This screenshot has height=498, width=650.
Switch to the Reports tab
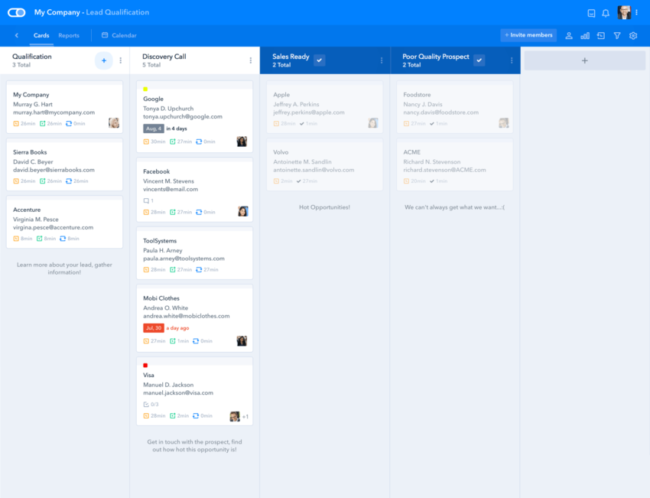(69, 36)
